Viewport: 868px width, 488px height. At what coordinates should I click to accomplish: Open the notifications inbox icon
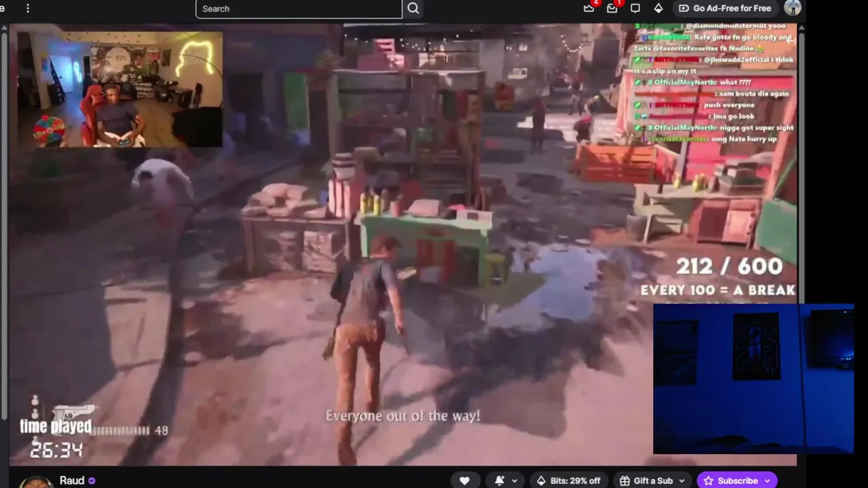tap(612, 8)
